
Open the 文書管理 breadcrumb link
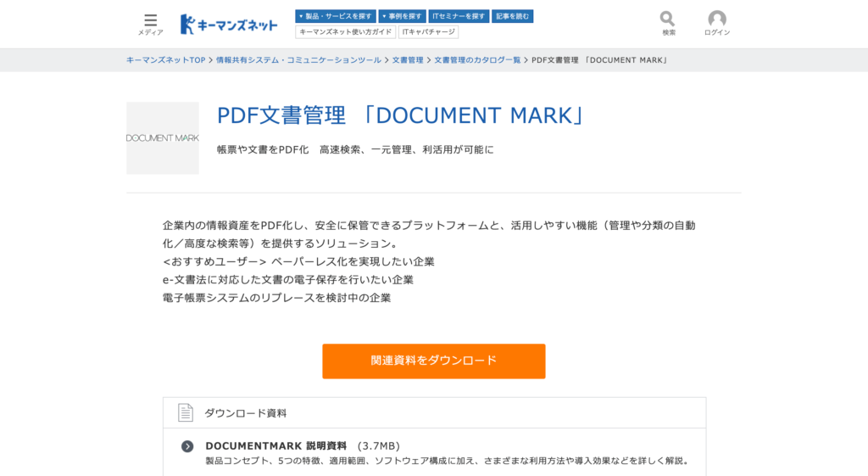pyautogui.click(x=408, y=60)
